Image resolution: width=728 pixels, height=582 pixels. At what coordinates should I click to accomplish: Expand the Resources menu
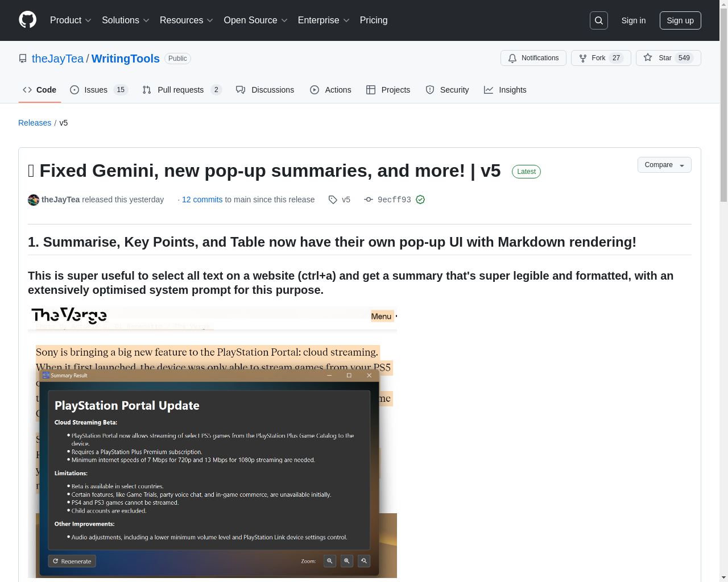click(x=187, y=20)
